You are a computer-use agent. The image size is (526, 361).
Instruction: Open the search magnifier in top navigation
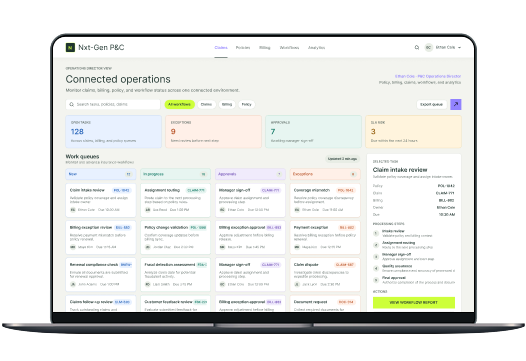click(417, 47)
